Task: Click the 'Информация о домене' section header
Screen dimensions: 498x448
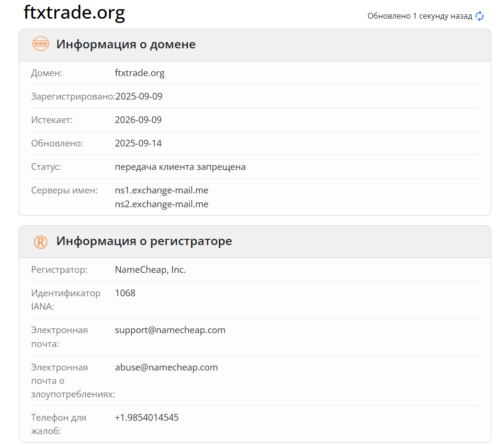Action: [x=126, y=44]
